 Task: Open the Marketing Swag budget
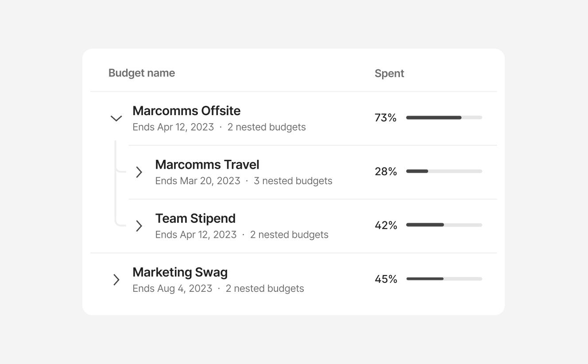(x=180, y=272)
